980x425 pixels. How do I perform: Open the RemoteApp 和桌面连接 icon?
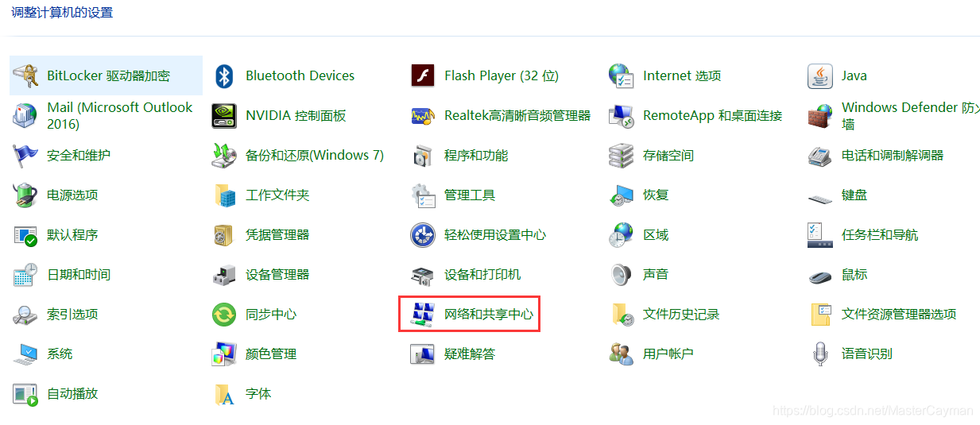pyautogui.click(x=622, y=116)
